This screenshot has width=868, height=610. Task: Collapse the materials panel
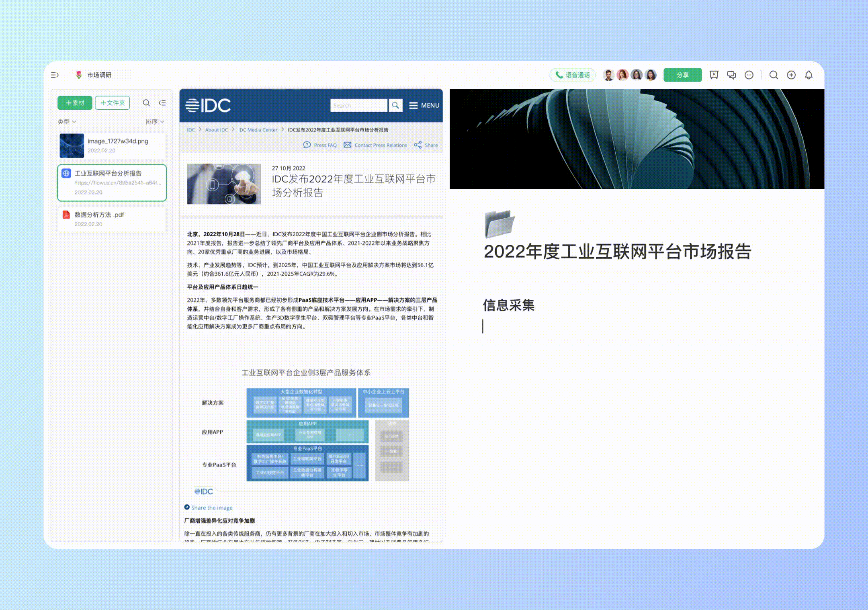[162, 103]
